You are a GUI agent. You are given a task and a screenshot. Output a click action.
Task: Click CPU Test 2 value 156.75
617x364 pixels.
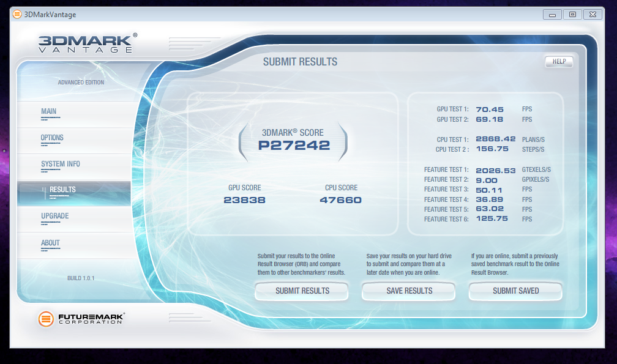pyautogui.click(x=492, y=149)
